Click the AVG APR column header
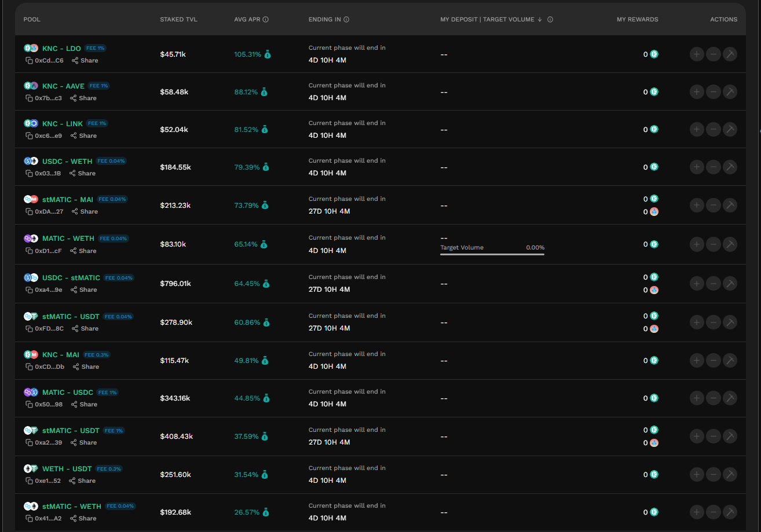 click(x=247, y=20)
